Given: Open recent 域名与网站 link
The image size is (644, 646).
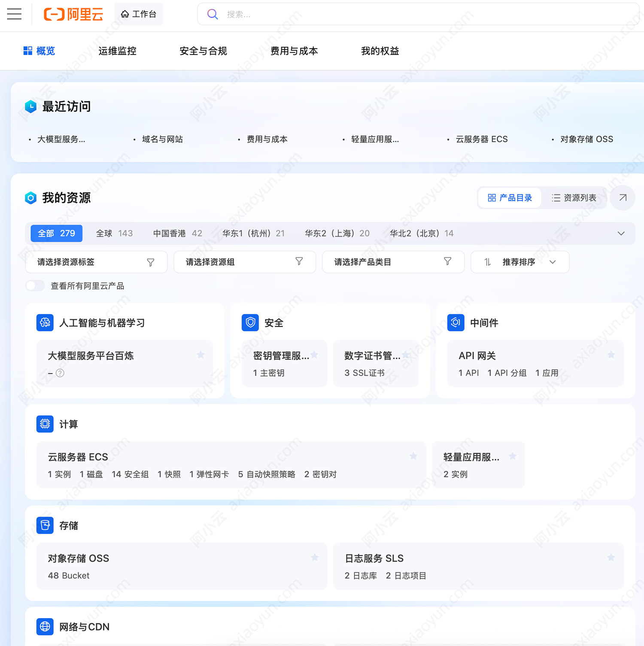Looking at the screenshot, I should (x=162, y=139).
